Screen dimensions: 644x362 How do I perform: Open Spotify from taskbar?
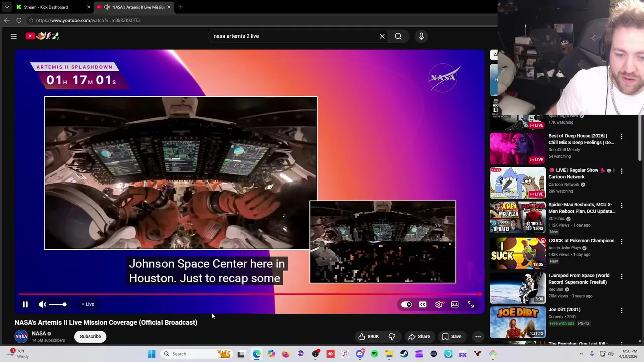pos(374,354)
